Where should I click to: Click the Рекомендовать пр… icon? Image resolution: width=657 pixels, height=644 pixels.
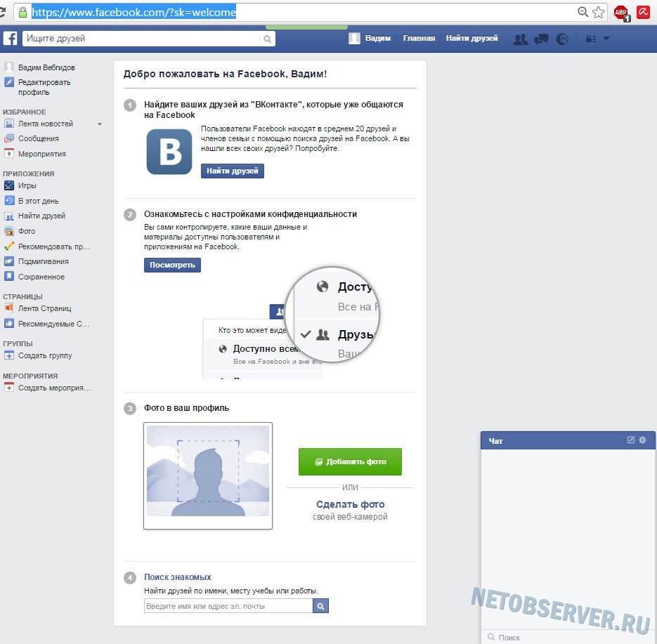click(x=9, y=247)
